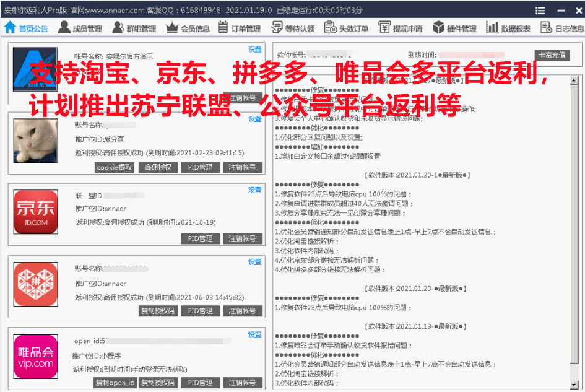Viewport: 585px width, 392px height.
Task: Click the 安娜尔 blue logo avatar
Action: click(35, 69)
